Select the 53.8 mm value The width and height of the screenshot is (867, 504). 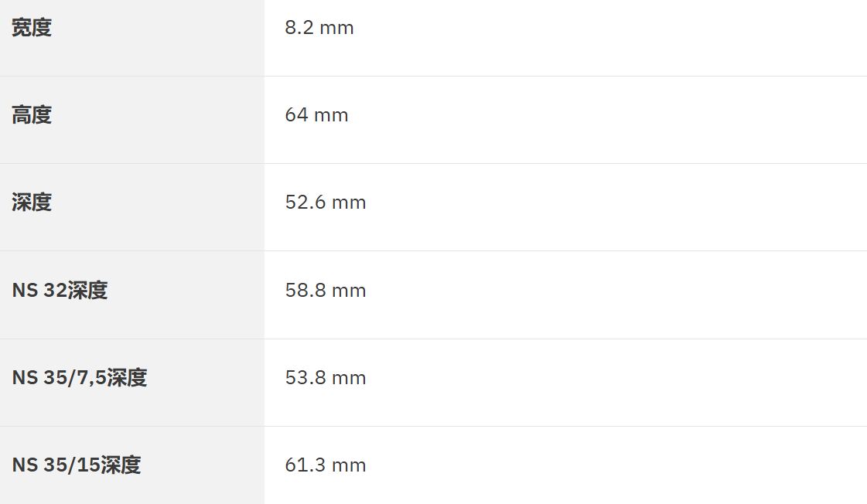coord(325,378)
